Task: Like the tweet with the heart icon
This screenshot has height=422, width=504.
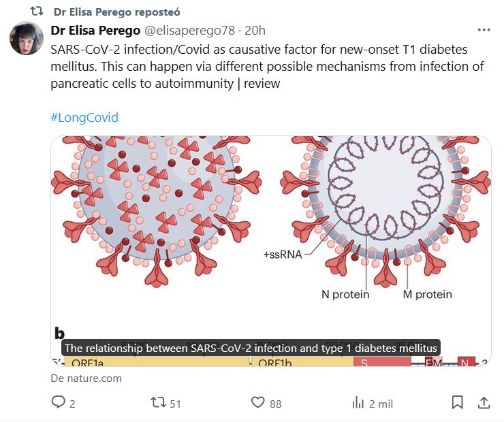Action: tap(257, 402)
